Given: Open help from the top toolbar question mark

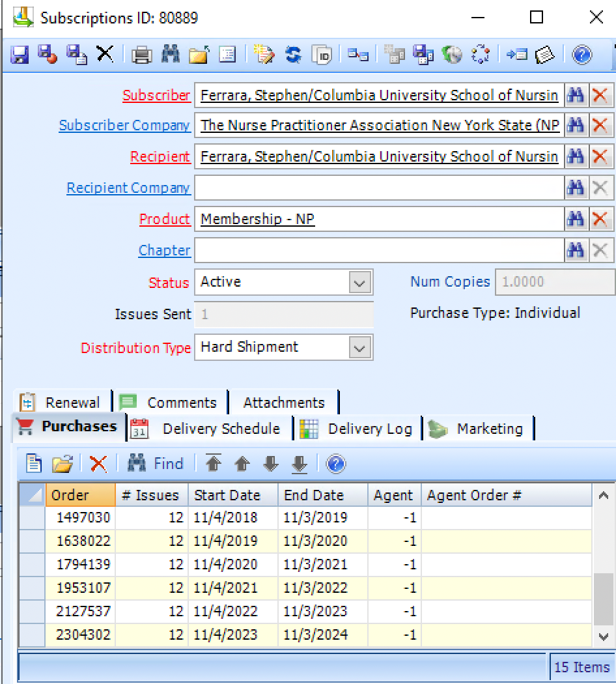Looking at the screenshot, I should click(581, 55).
